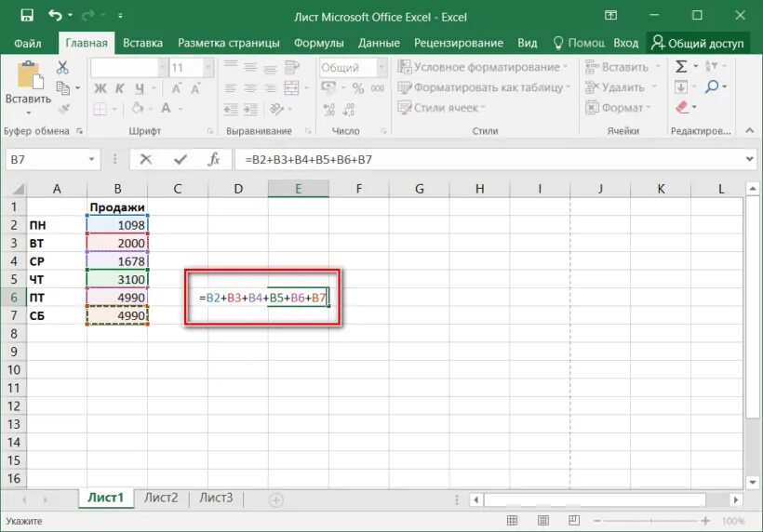The width and height of the screenshot is (763, 532).
Task: Click the Borders icon
Action: [100, 109]
